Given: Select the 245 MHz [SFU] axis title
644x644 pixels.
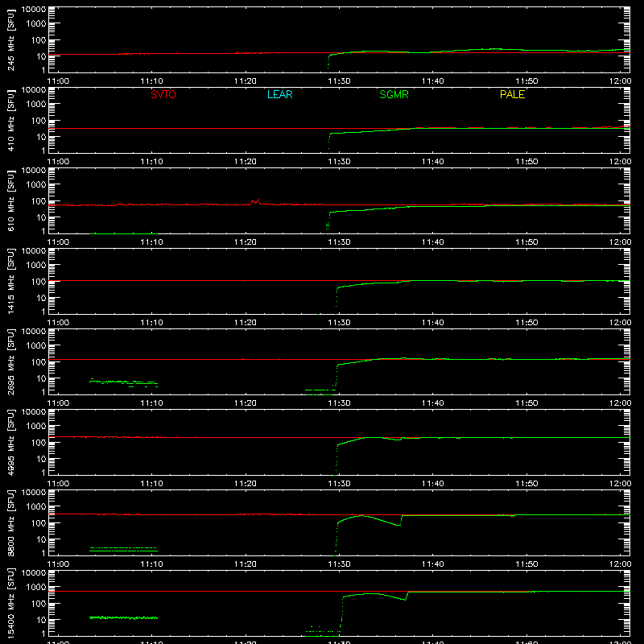Looking at the screenshot, I should pyautogui.click(x=11, y=39).
